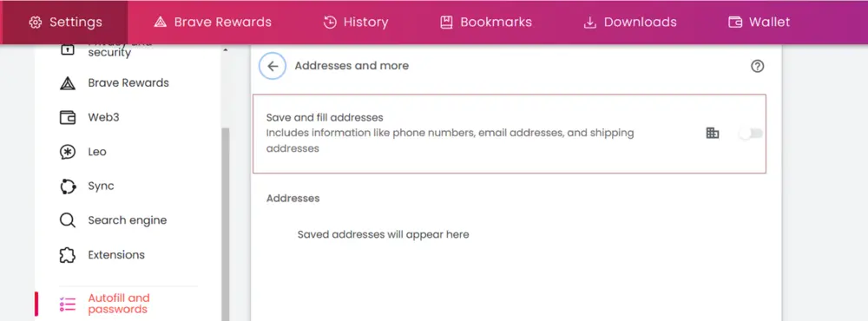This screenshot has height=321, width=868.
Task: Click Saved addresses will appear here text
Action: click(x=383, y=234)
